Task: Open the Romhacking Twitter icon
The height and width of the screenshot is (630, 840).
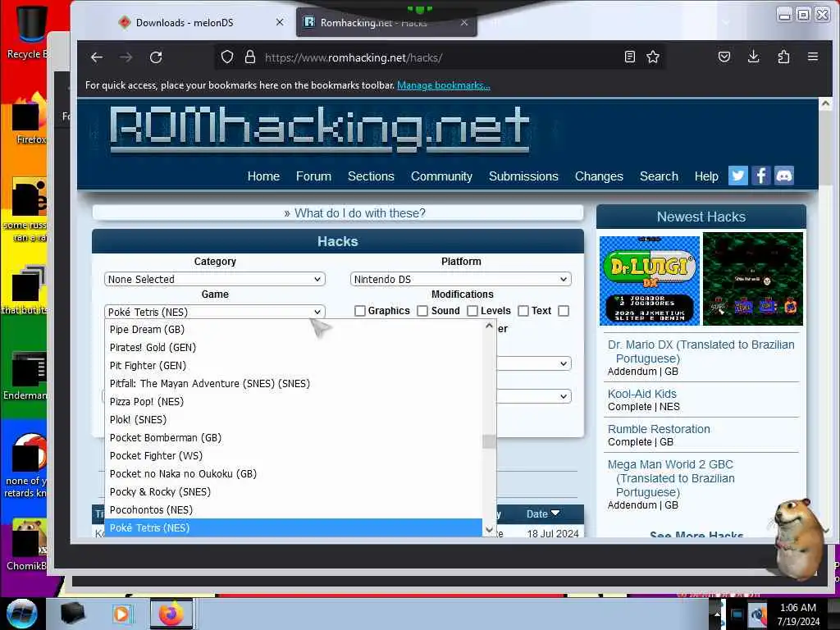Action: [738, 176]
